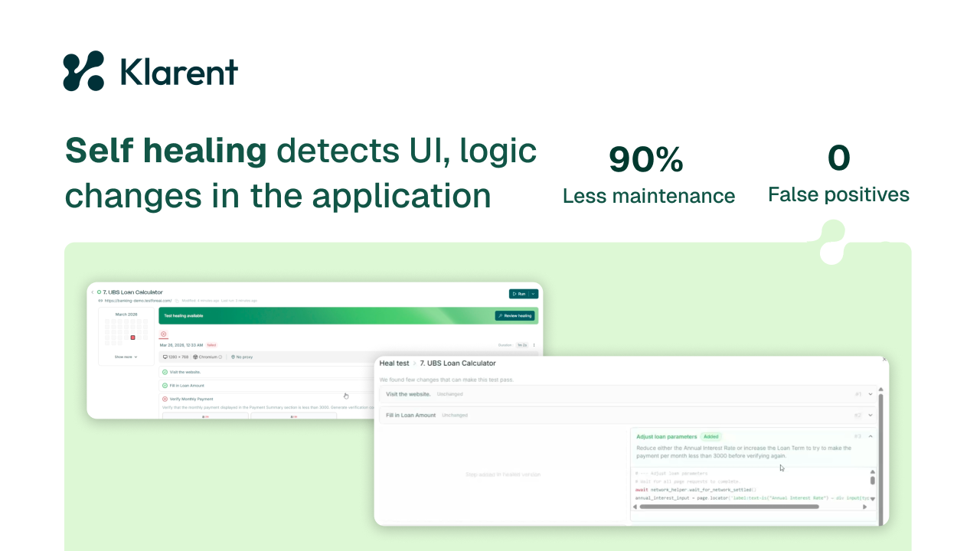Click the "90%" statistic
Viewport: 980px width, 551px height.
[646, 159]
